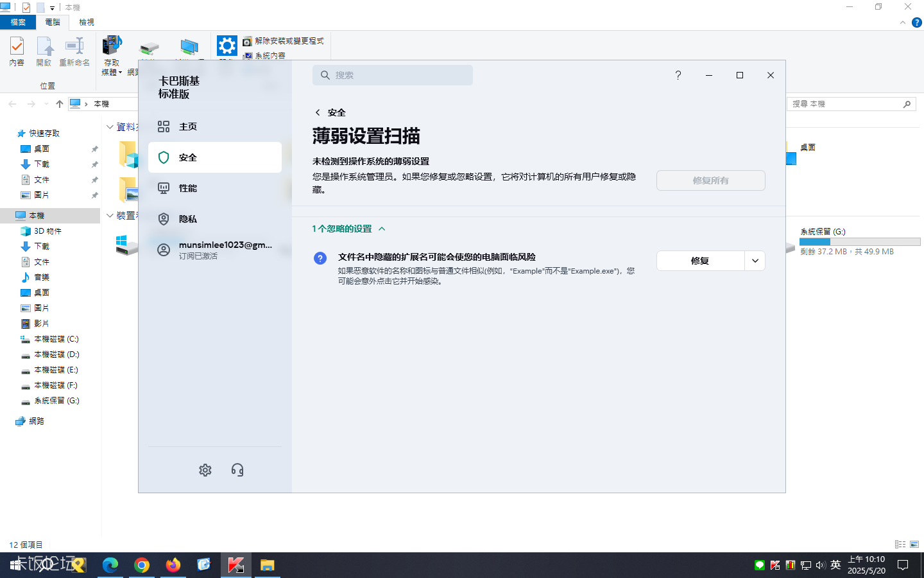
Task: Click LINE green icon in system tray
Action: (x=760, y=565)
